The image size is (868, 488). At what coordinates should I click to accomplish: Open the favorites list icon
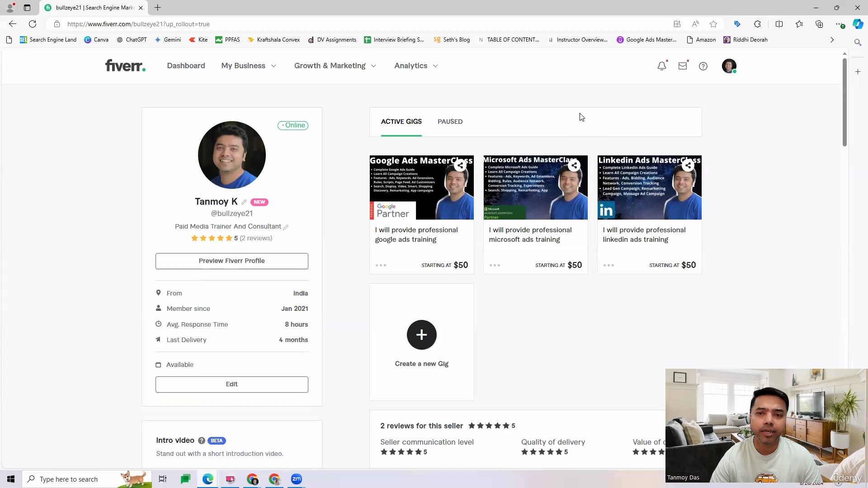coord(799,24)
